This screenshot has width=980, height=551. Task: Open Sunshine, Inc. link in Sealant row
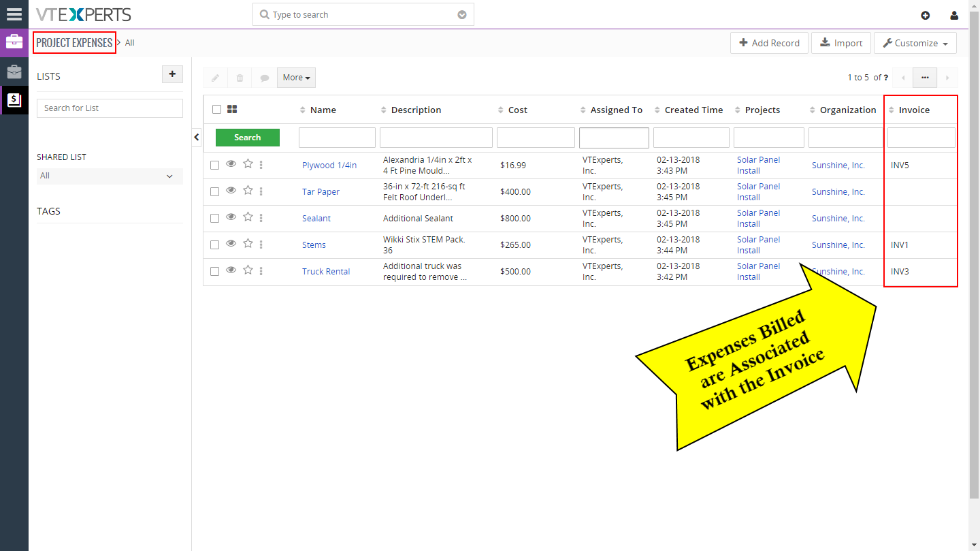[x=838, y=218]
